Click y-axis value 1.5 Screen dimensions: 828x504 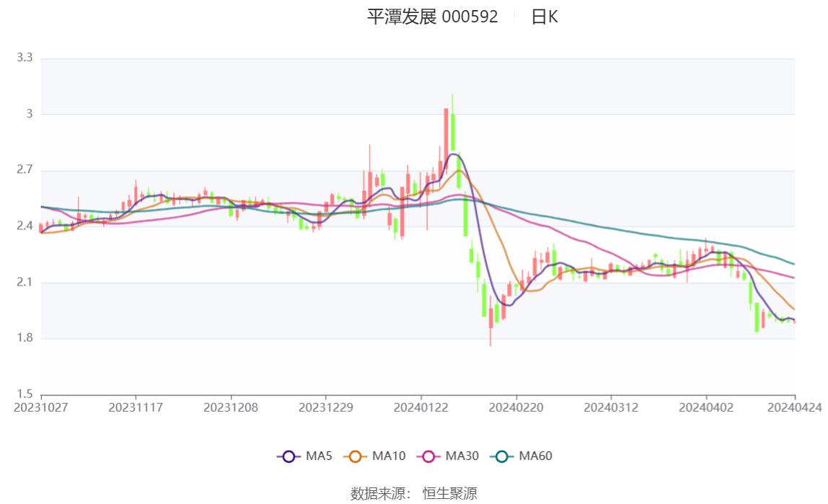tap(25, 394)
